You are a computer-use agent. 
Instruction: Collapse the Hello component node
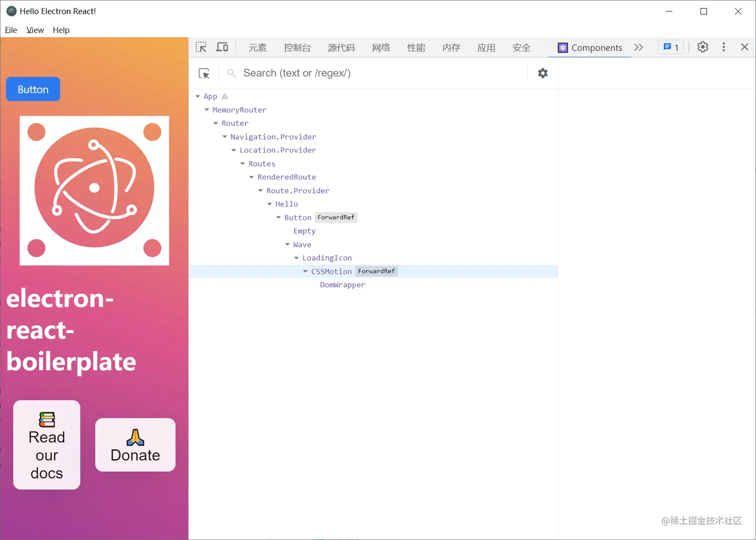[270, 204]
